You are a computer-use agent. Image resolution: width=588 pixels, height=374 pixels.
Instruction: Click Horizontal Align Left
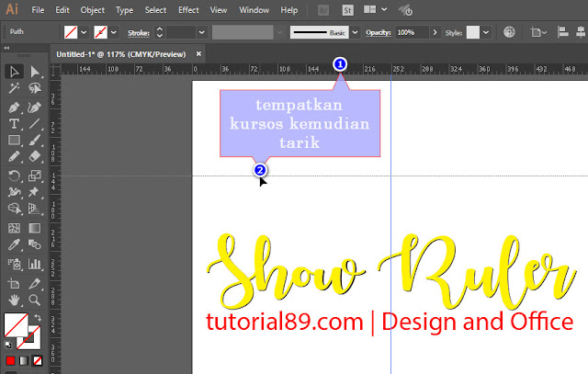coord(562,32)
